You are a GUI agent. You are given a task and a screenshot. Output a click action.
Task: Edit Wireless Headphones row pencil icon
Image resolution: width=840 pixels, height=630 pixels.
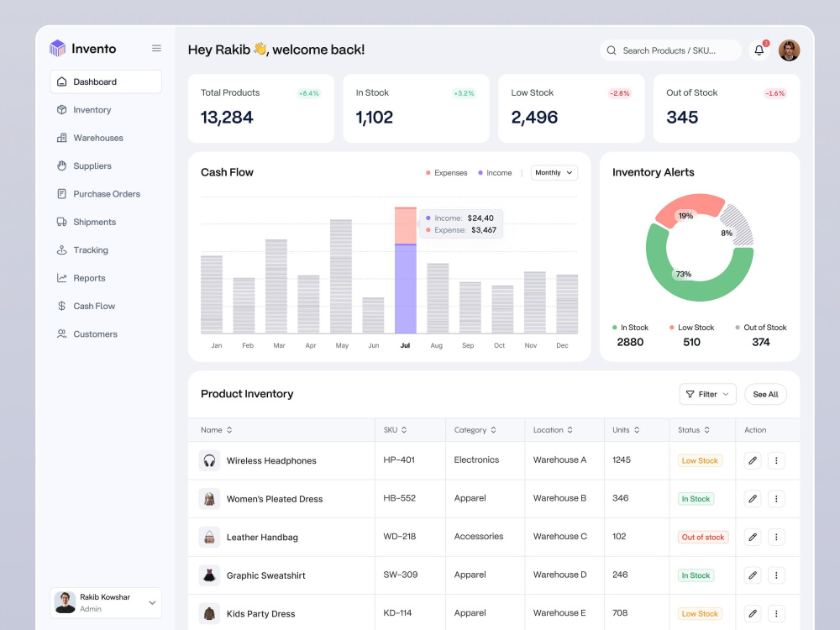coord(753,460)
